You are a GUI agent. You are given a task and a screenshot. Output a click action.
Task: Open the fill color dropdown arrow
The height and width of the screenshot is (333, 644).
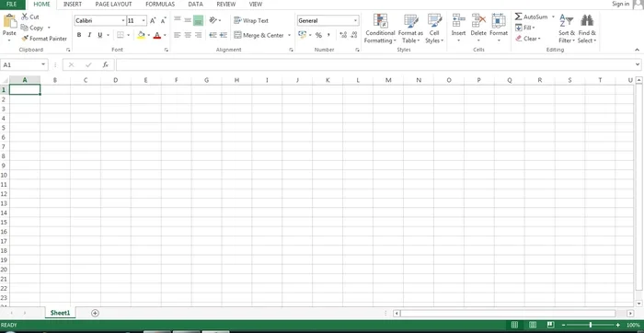click(x=149, y=35)
